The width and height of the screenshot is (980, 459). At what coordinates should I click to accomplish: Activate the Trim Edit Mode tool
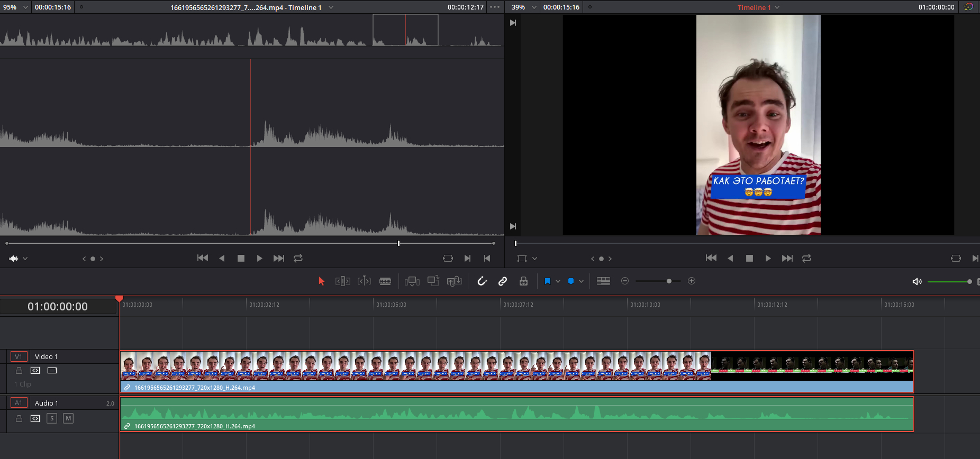[x=342, y=281]
